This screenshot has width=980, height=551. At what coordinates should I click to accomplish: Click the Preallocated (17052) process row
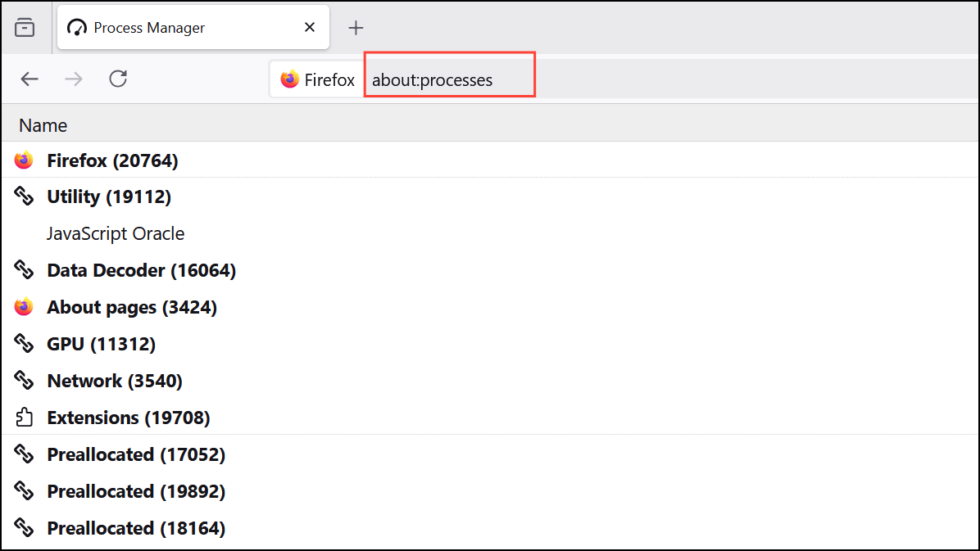tap(136, 454)
